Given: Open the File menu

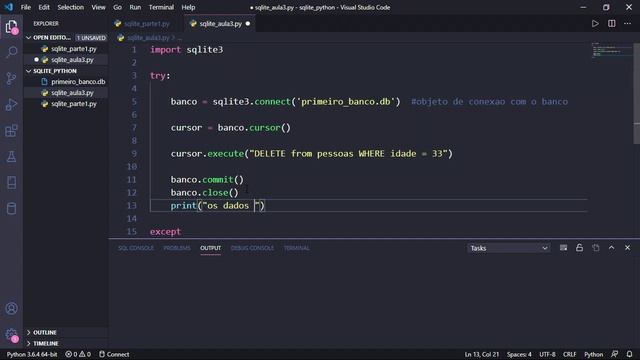Looking at the screenshot, I should [x=26, y=7].
